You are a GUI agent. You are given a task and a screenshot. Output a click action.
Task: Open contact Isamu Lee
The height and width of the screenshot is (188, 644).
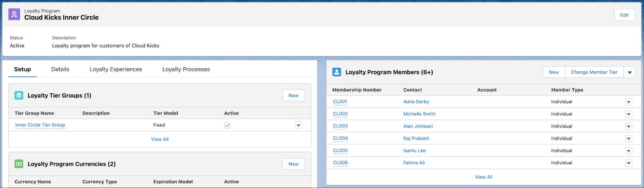pos(415,150)
